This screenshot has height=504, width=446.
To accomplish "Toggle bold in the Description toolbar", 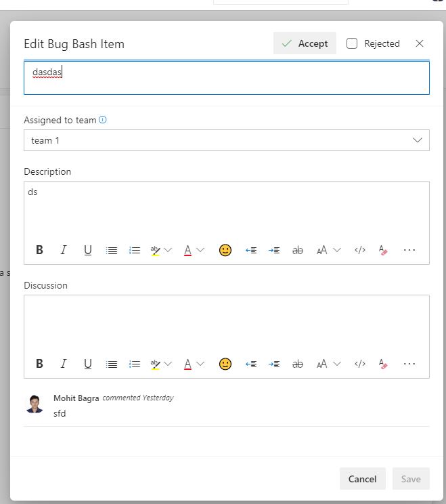I will pyautogui.click(x=39, y=250).
